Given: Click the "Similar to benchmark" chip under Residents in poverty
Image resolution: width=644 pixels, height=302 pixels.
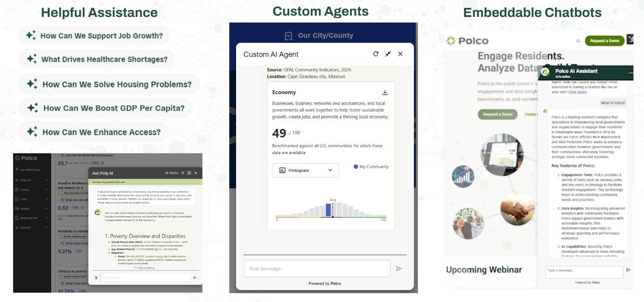Looking at the screenshot, I should tap(73, 237).
